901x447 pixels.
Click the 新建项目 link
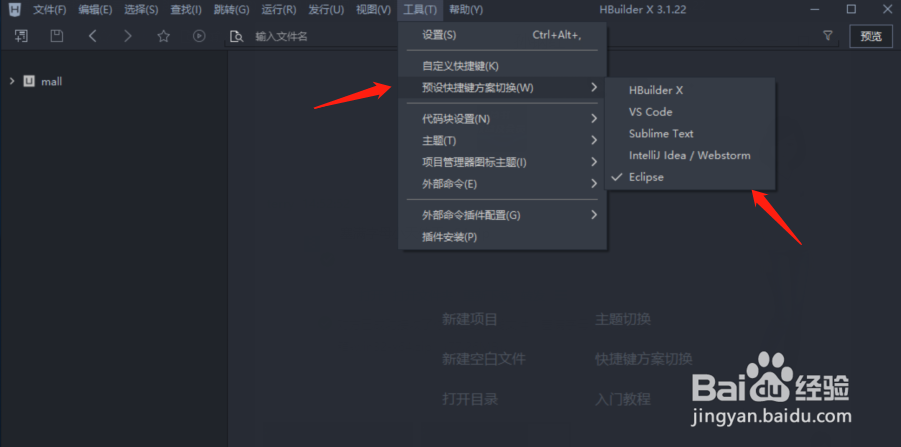[x=469, y=319]
